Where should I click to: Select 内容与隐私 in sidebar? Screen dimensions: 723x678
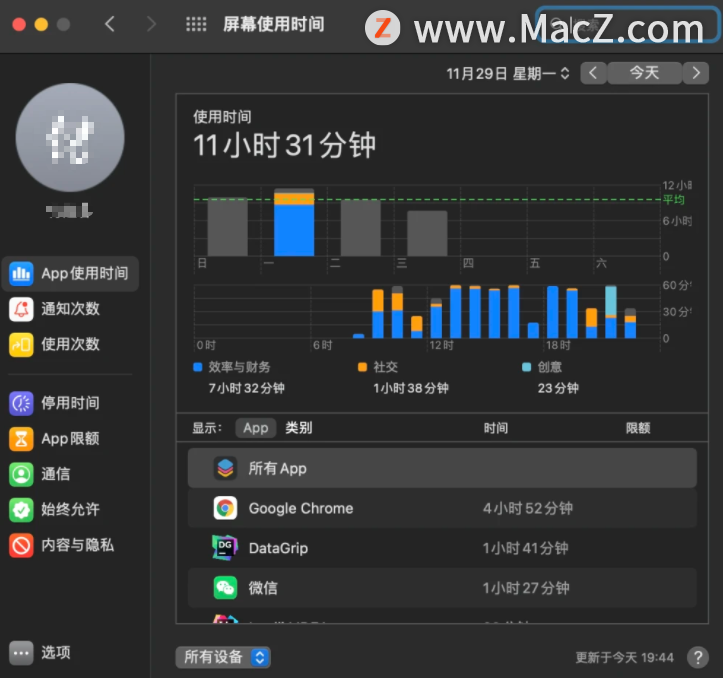tap(77, 545)
